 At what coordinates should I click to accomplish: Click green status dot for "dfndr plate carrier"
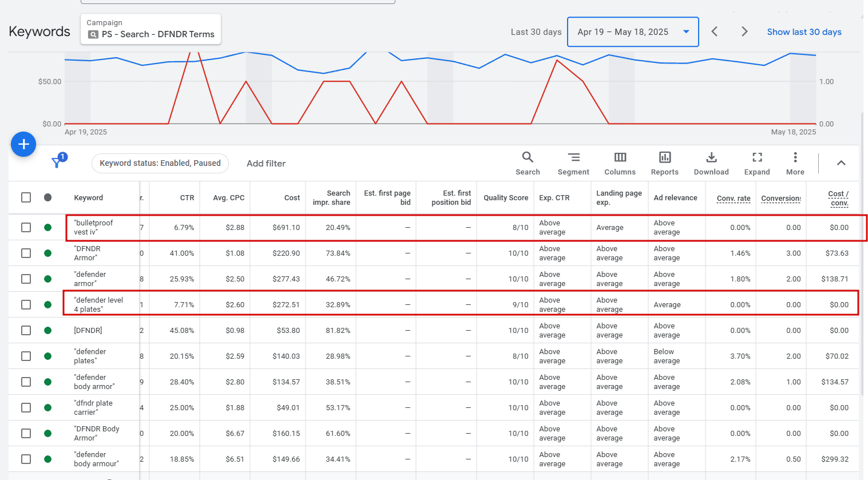point(48,408)
